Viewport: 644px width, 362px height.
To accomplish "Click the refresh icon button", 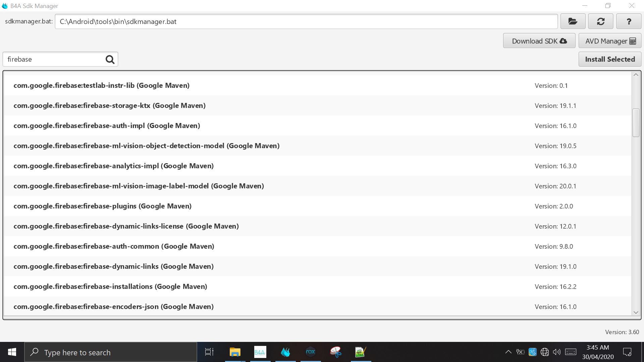I will click(601, 21).
